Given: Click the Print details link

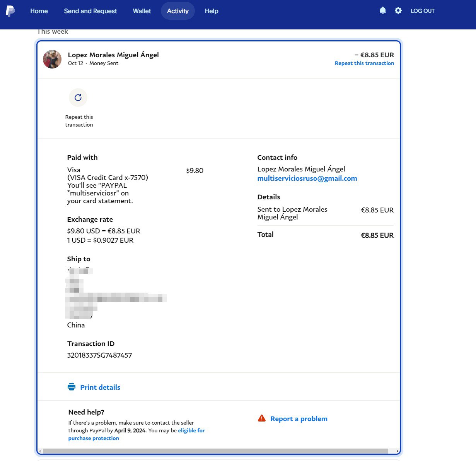Looking at the screenshot, I should pyautogui.click(x=100, y=387).
